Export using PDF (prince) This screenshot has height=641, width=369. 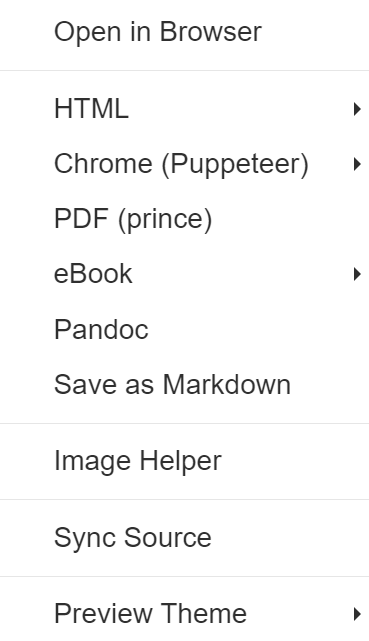[x=184, y=219]
